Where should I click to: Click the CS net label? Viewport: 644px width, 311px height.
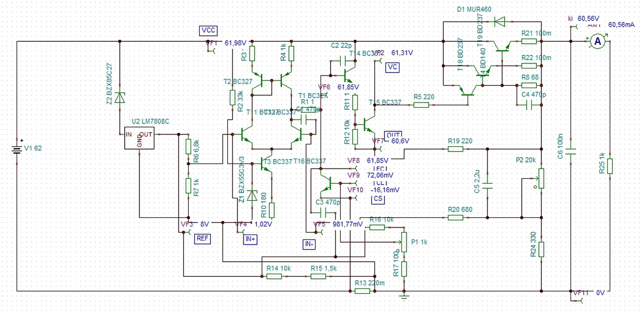[378, 199]
